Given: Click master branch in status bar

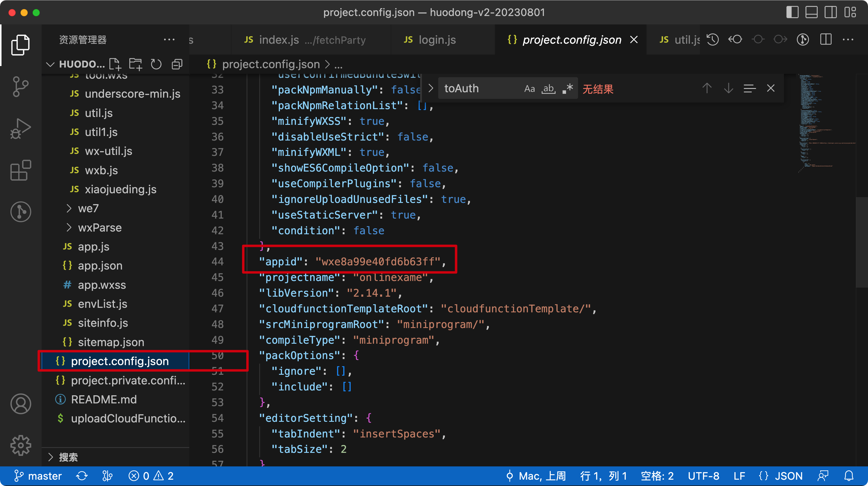Looking at the screenshot, I should [38, 476].
